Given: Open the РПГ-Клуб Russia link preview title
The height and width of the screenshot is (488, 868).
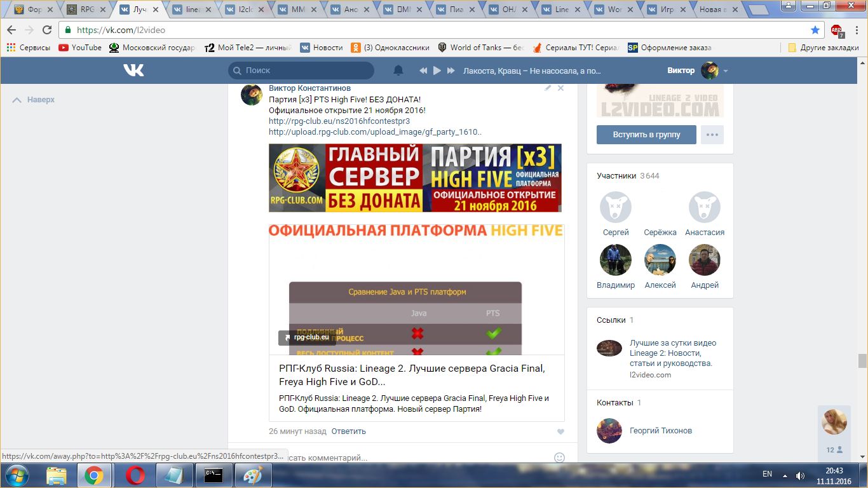Looking at the screenshot, I should [412, 375].
